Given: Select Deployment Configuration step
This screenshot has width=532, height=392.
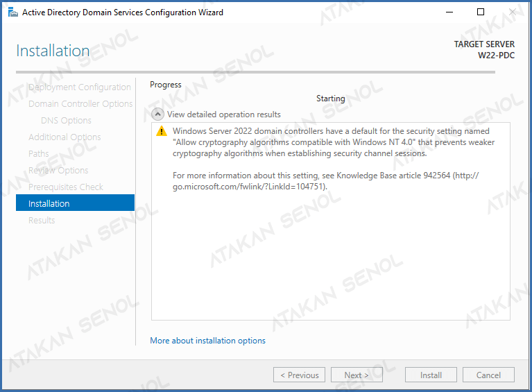Looking at the screenshot, I should pyautogui.click(x=79, y=87).
